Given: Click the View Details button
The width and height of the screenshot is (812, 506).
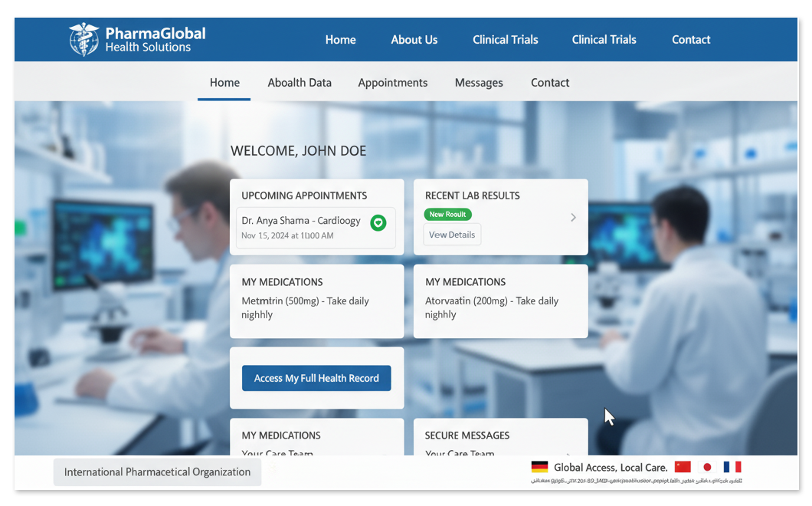Looking at the screenshot, I should [452, 235].
